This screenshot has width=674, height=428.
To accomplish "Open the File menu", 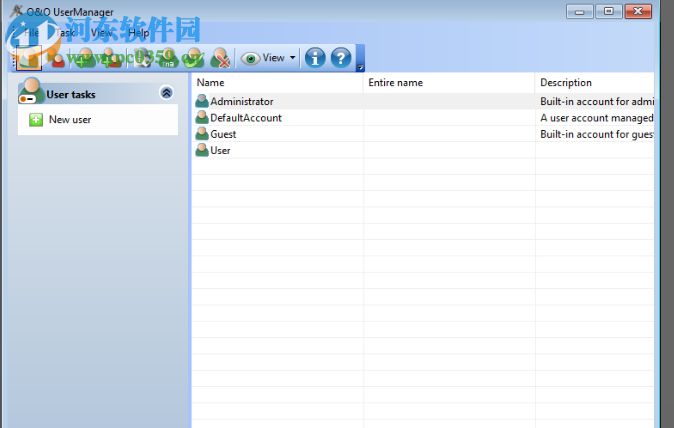I will click(31, 33).
